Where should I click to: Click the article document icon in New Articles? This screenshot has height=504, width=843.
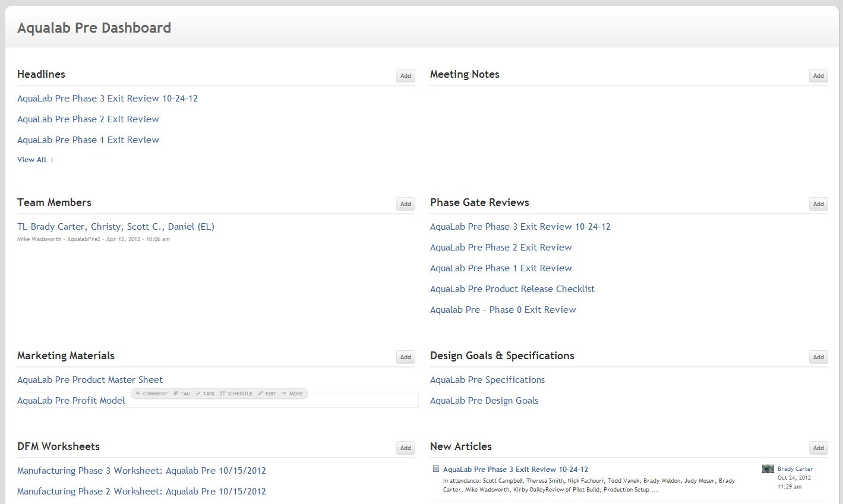click(x=436, y=469)
